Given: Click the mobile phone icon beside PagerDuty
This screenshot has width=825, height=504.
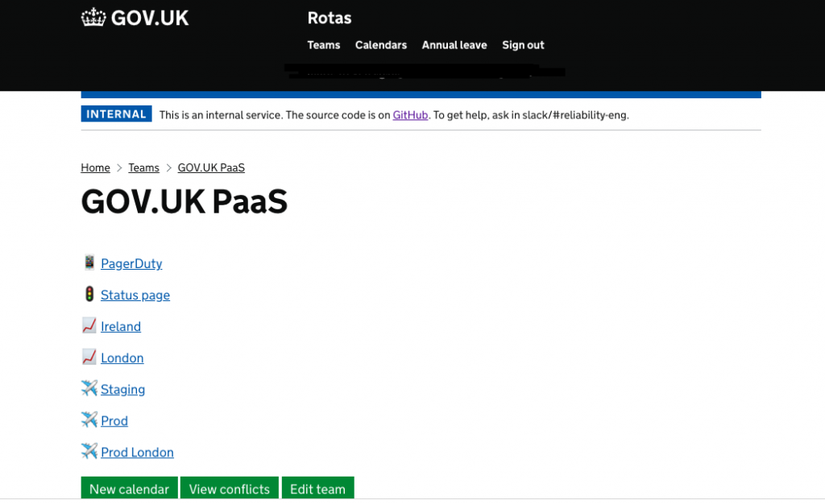Looking at the screenshot, I should (89, 262).
